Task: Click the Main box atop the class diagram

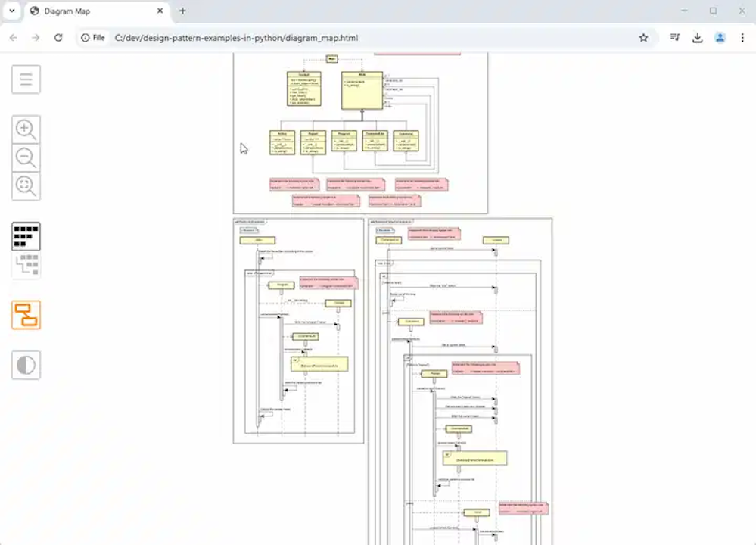Action: [x=331, y=59]
